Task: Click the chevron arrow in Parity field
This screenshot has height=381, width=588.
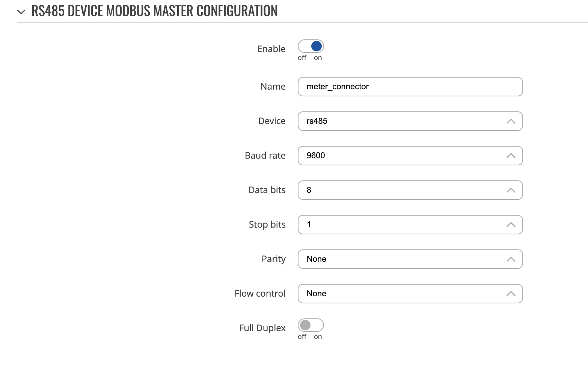Action: 511,259
